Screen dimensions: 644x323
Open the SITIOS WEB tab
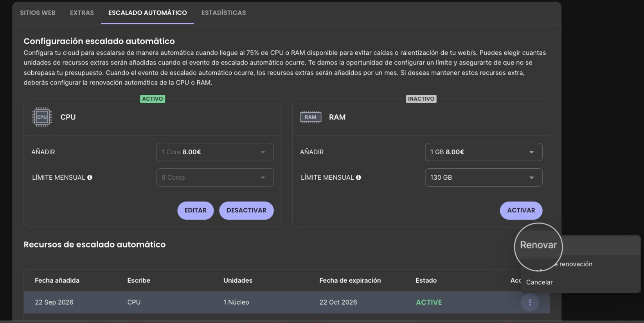click(38, 13)
